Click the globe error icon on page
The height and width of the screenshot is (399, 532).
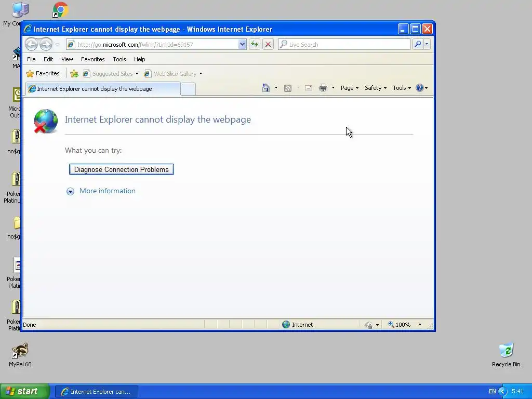pyautogui.click(x=46, y=121)
